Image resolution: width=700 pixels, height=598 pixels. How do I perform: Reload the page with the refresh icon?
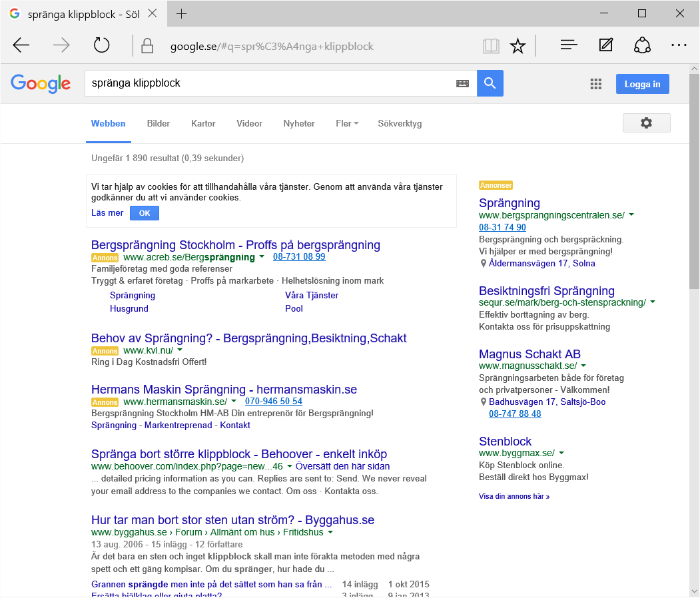point(101,45)
